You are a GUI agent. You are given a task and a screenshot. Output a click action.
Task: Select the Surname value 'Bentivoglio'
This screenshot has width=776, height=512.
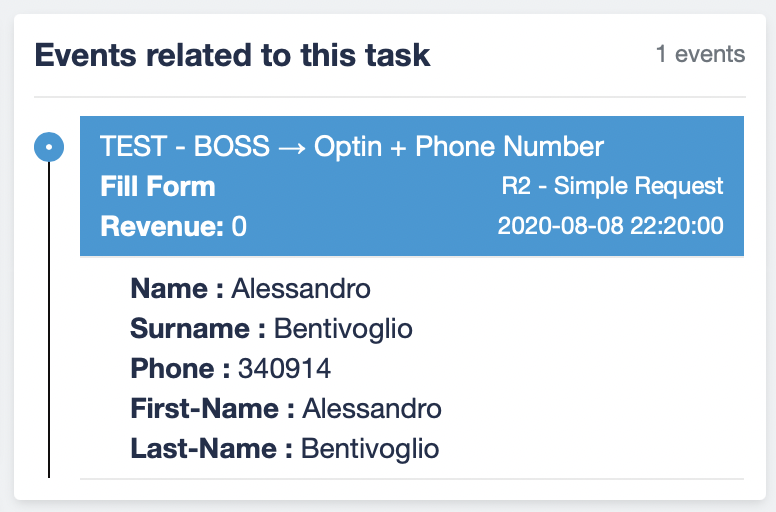(343, 329)
